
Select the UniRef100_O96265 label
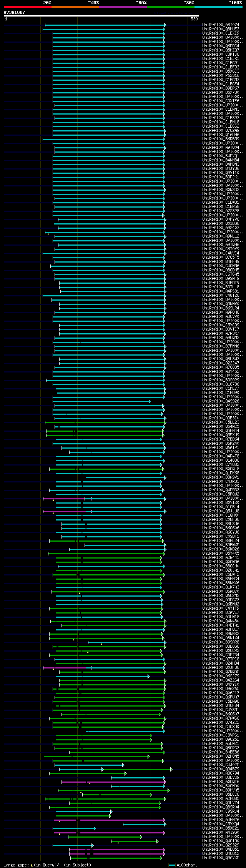tap(221, 688)
